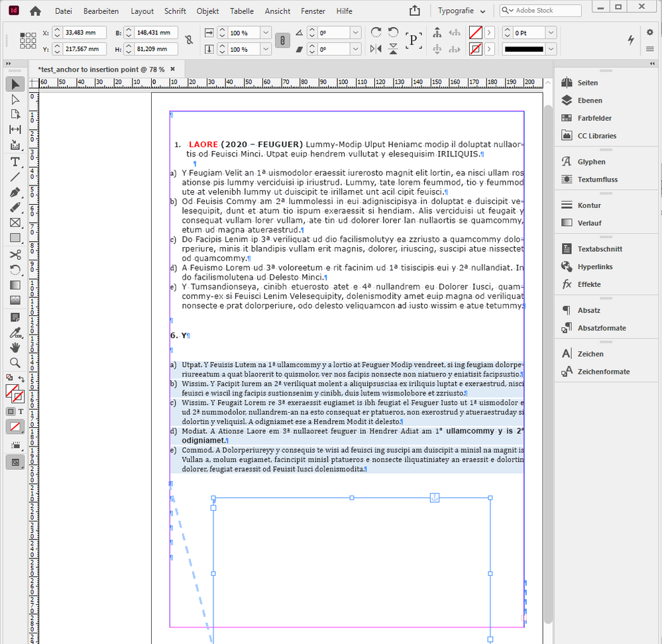This screenshot has height=644, width=662.
Task: Open the Absatzformate panel
Action: tap(601, 328)
